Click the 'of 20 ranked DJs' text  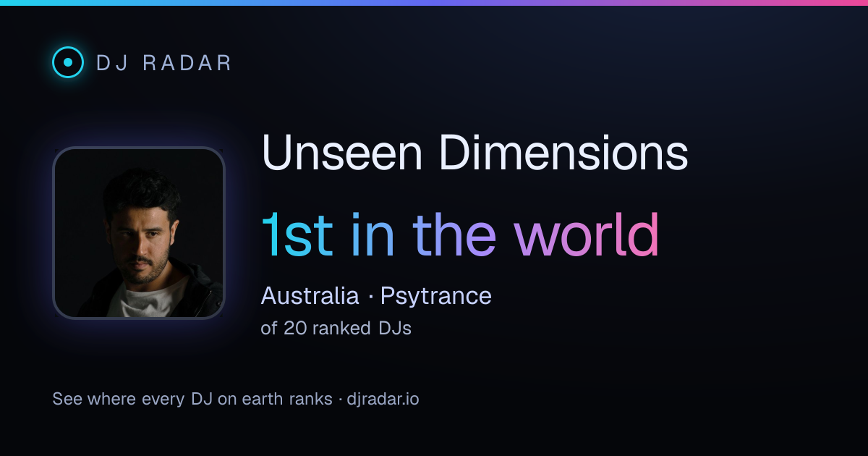[336, 328]
